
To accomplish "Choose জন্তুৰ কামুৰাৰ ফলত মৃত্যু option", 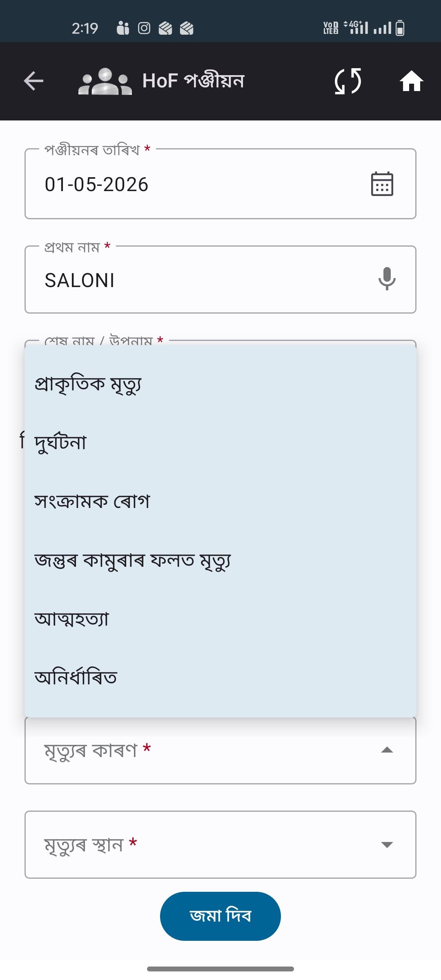I will [220, 560].
